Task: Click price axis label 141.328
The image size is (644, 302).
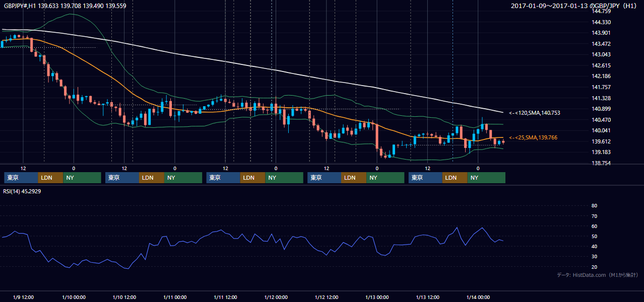Action: click(601, 98)
